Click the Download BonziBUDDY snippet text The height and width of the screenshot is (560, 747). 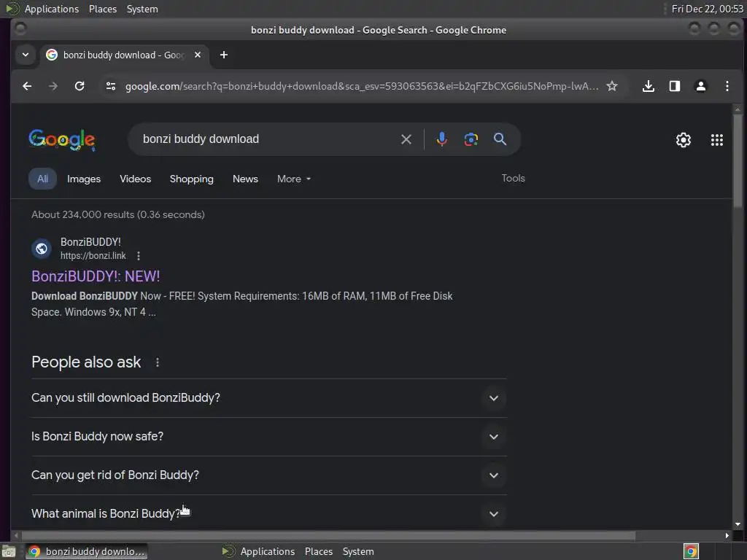click(242, 304)
